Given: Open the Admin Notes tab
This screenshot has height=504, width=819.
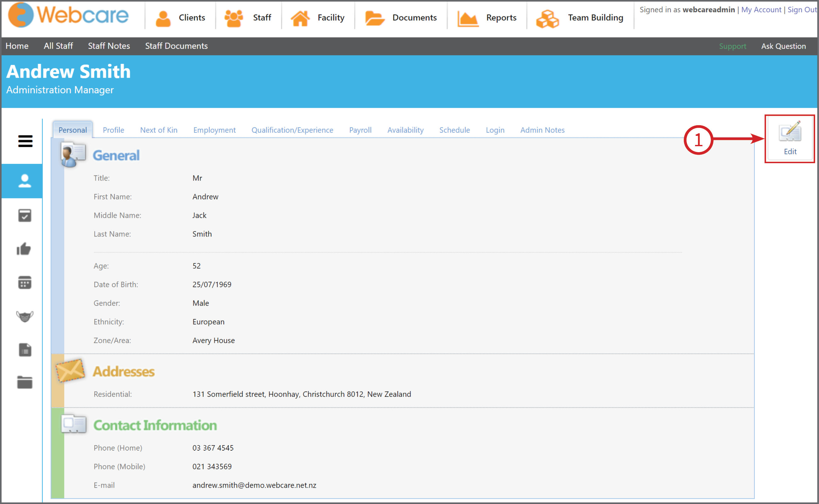Looking at the screenshot, I should [x=543, y=130].
